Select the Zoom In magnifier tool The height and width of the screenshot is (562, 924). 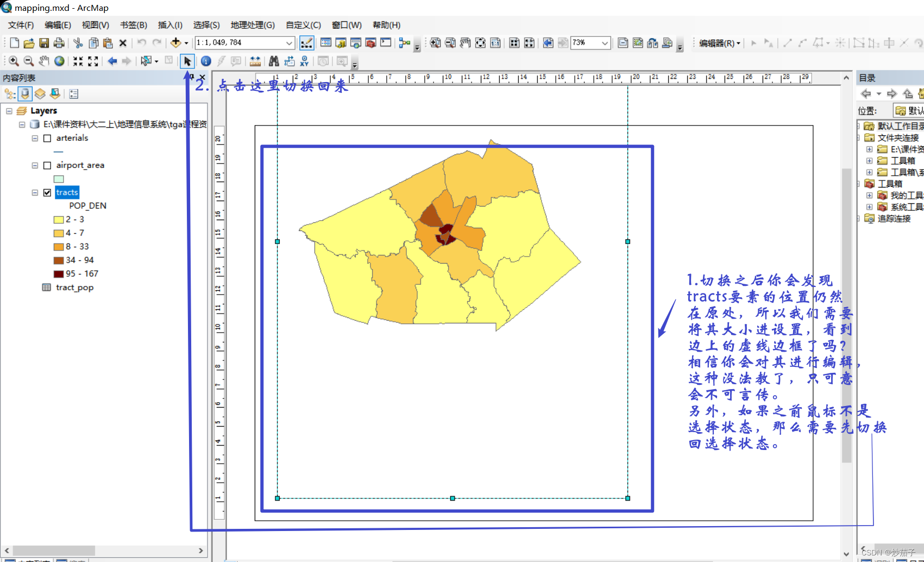14,61
